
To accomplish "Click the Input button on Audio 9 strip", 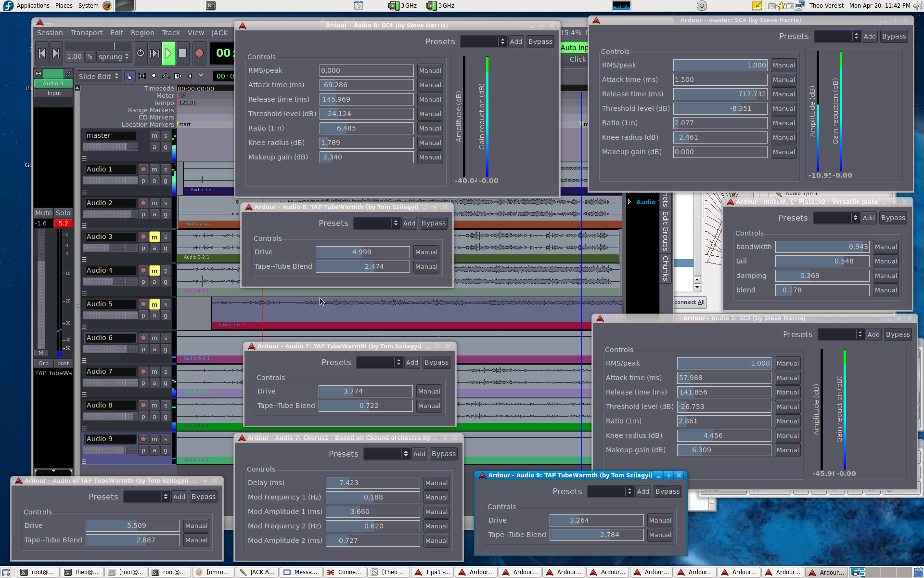I will click(x=54, y=93).
